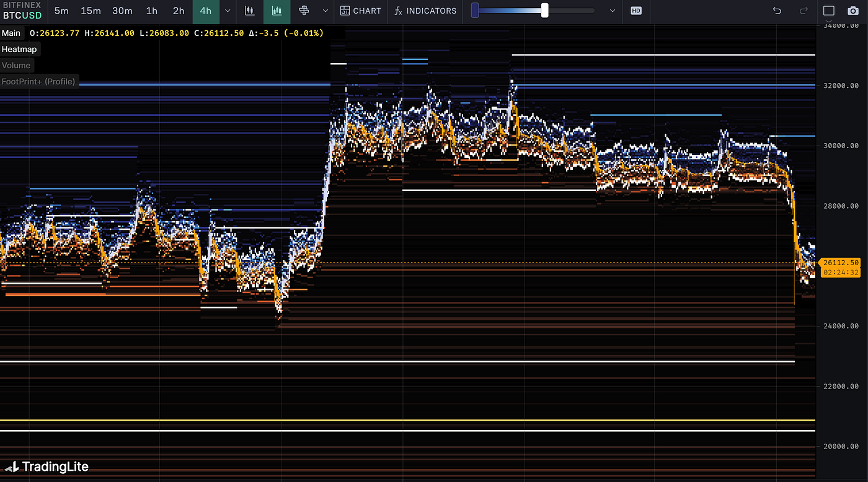
Task: Click the Δ:-3.5 (-0.01%) change value
Action: pos(286,33)
